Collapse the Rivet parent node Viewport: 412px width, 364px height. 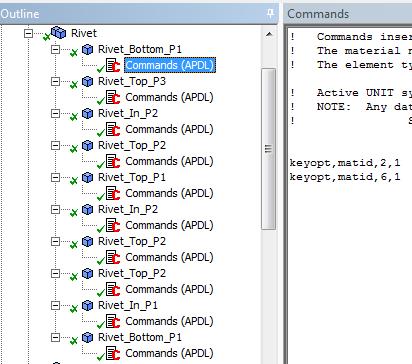29,33
